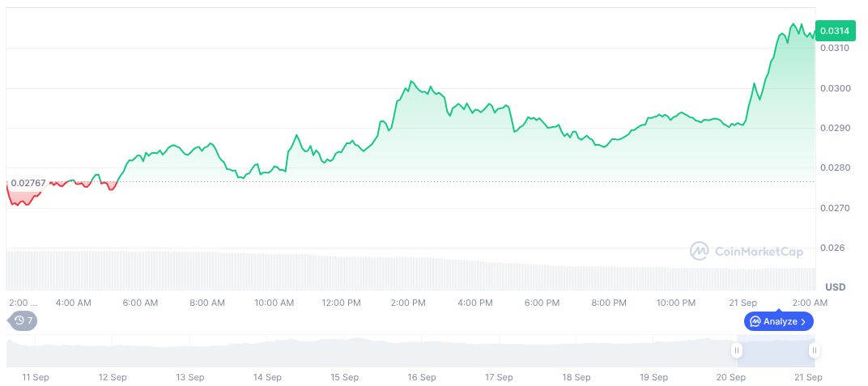
Task: Click the green 0.0314 current price tag
Action: [x=835, y=31]
